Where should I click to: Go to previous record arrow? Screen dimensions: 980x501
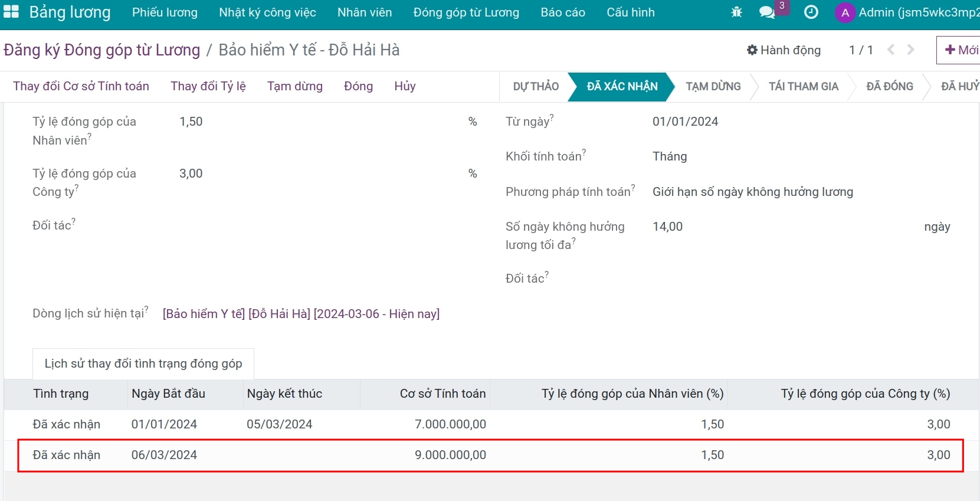pyautogui.click(x=891, y=50)
